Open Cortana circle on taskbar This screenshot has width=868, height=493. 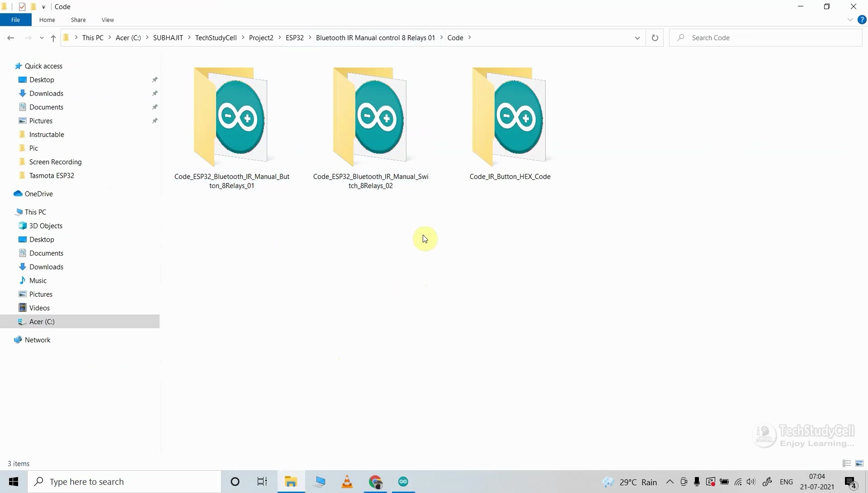coord(235,482)
